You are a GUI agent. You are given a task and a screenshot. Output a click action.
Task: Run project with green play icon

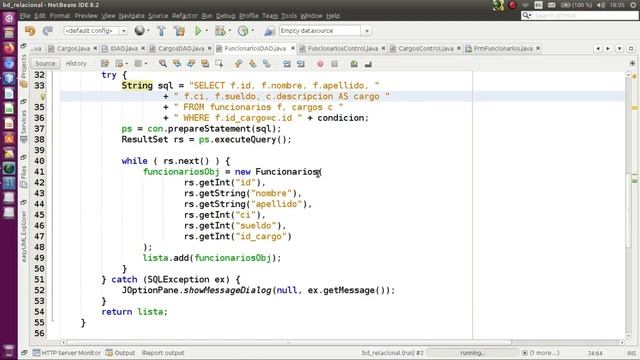tap(198, 31)
